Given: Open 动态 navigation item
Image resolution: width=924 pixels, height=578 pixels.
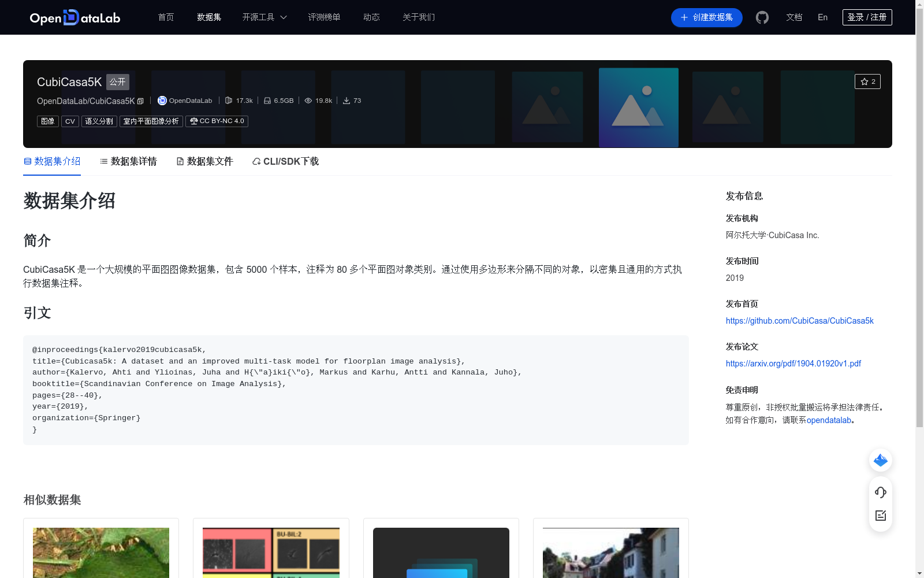Looking at the screenshot, I should (371, 17).
